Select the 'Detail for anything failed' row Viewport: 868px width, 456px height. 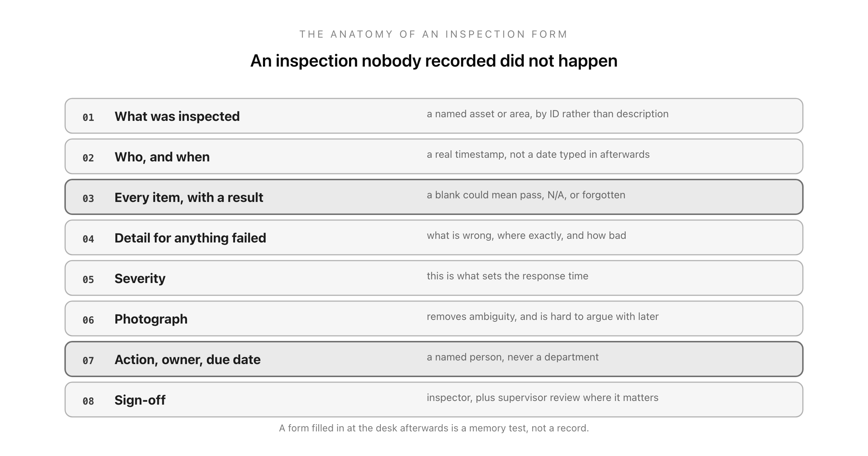434,237
